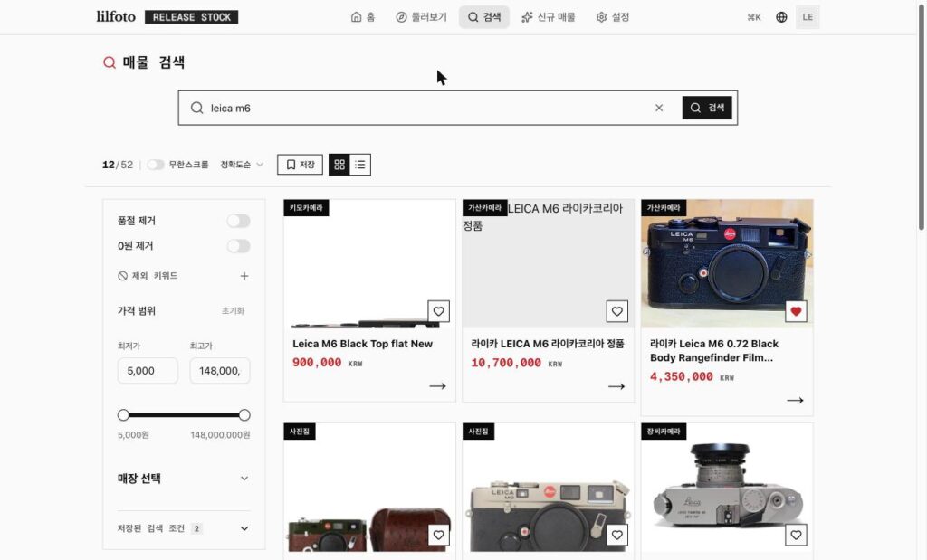The width and height of the screenshot is (927, 560).
Task: Enable 0원 제거 toggle
Action: (239, 246)
